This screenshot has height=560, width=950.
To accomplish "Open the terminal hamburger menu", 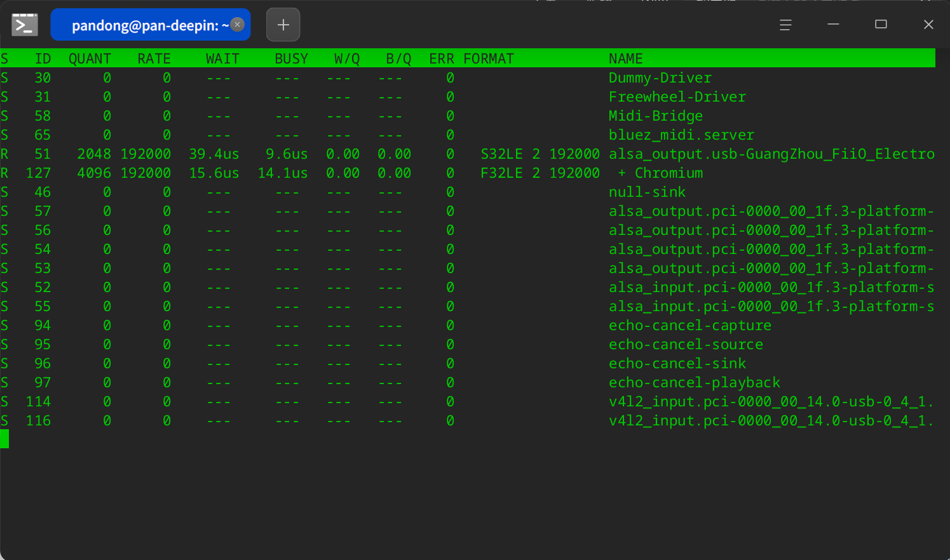I will pyautogui.click(x=785, y=25).
